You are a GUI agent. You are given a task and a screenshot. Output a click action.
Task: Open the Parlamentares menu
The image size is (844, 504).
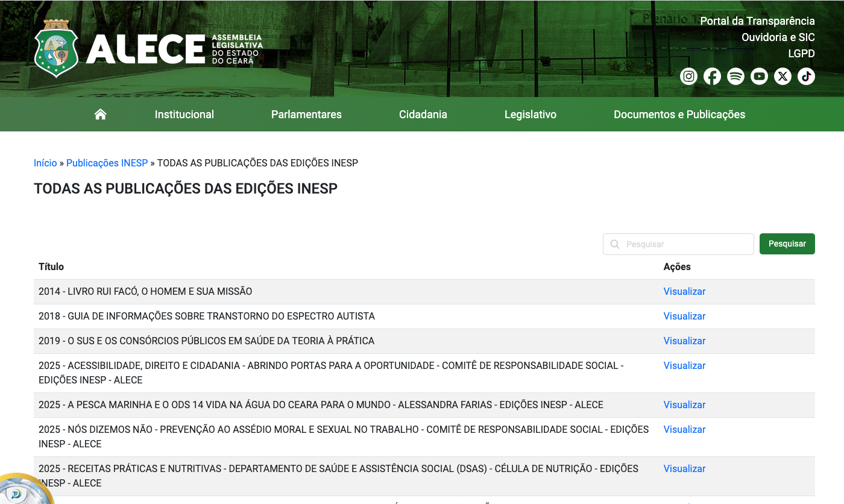click(306, 115)
